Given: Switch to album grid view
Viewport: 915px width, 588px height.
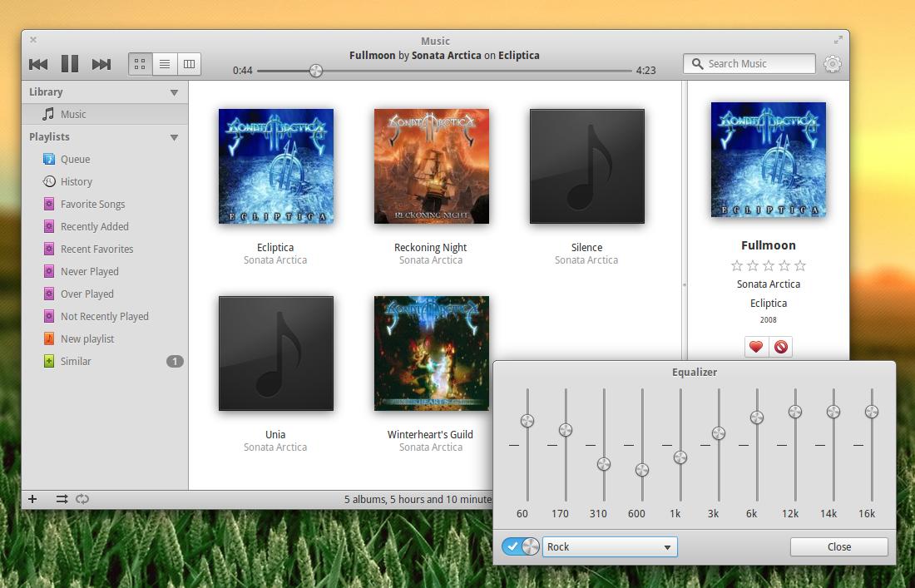Looking at the screenshot, I should pyautogui.click(x=140, y=64).
